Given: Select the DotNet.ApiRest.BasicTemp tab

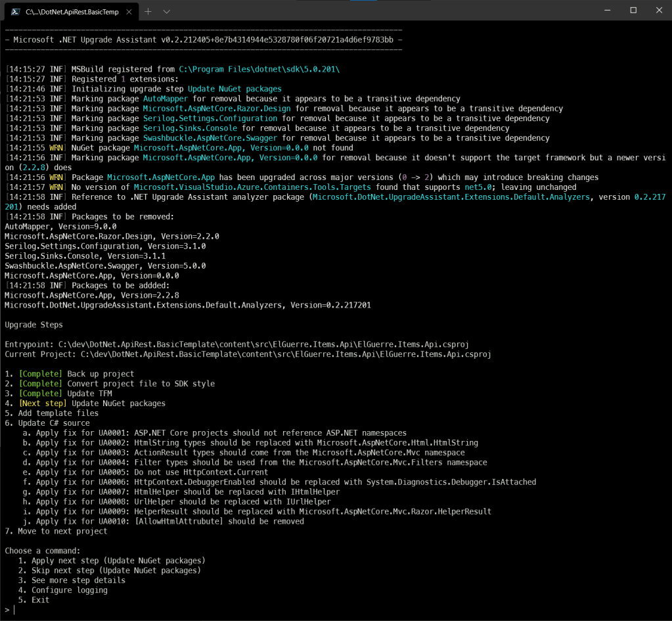Looking at the screenshot, I should click(x=72, y=12).
